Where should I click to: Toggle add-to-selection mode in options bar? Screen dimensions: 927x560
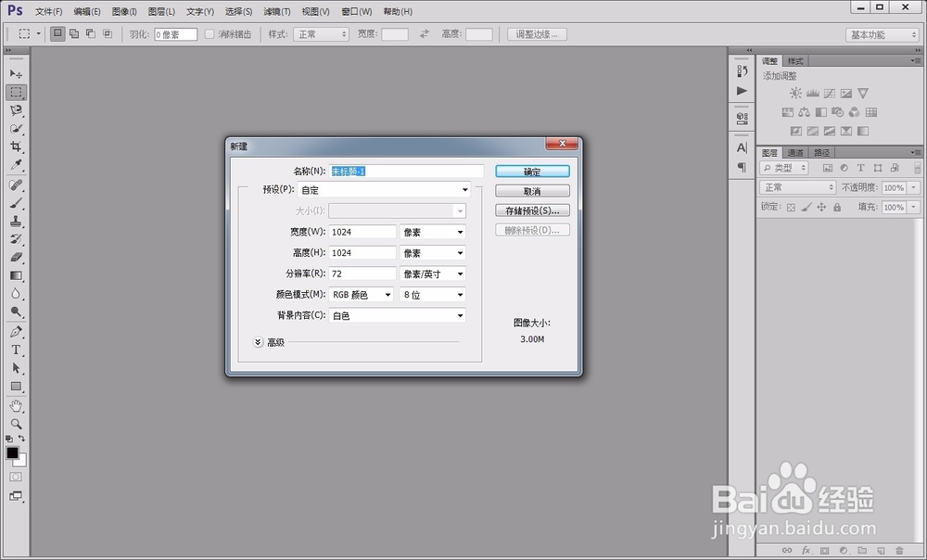pyautogui.click(x=73, y=32)
